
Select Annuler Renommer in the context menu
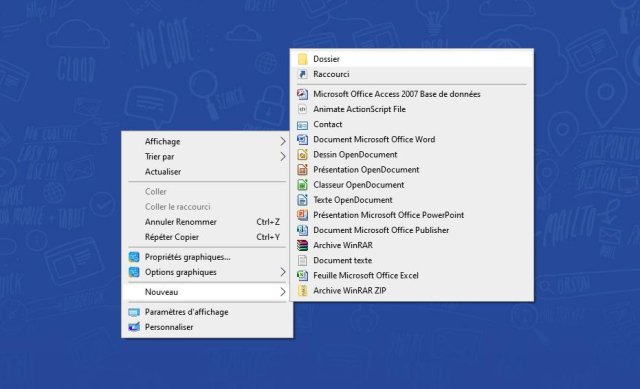207,222
